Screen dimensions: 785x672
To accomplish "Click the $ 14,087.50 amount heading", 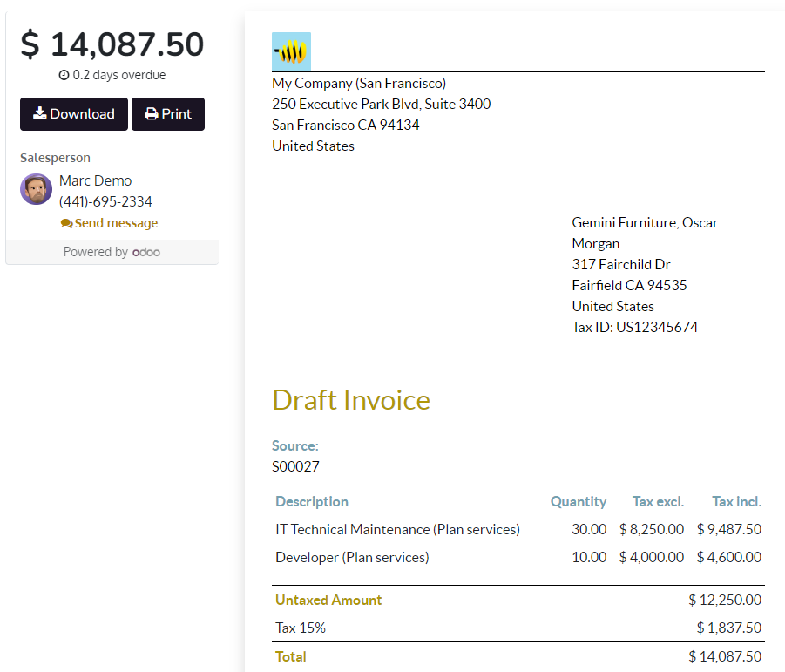I will (112, 44).
